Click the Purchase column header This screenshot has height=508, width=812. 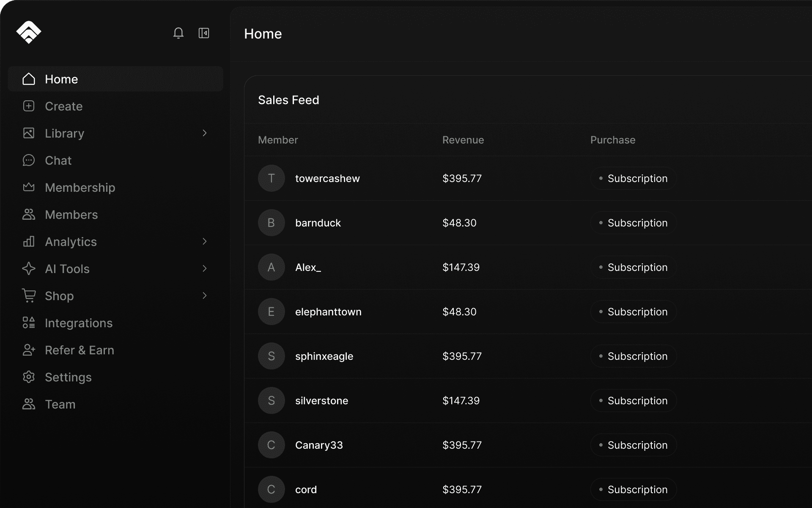(613, 140)
